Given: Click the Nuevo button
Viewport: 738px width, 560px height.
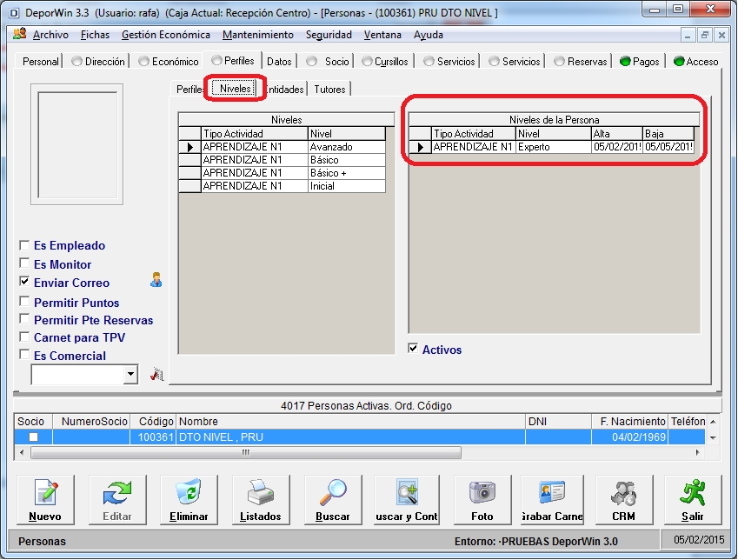Looking at the screenshot, I should pos(45,500).
